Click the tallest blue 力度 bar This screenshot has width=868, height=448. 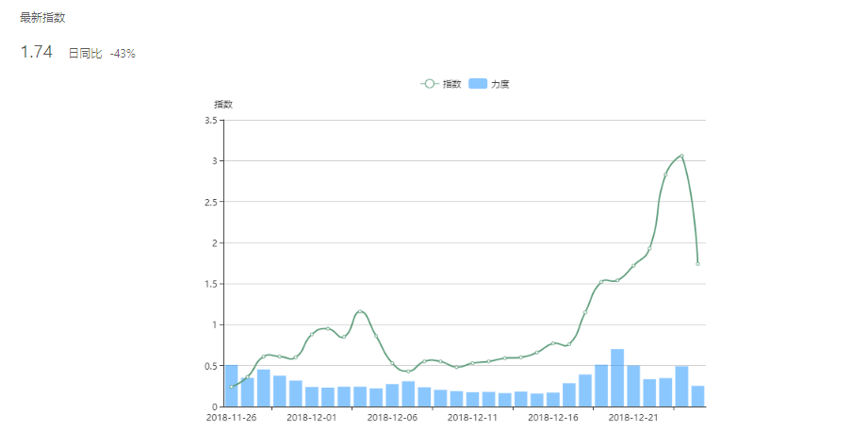tap(617, 377)
